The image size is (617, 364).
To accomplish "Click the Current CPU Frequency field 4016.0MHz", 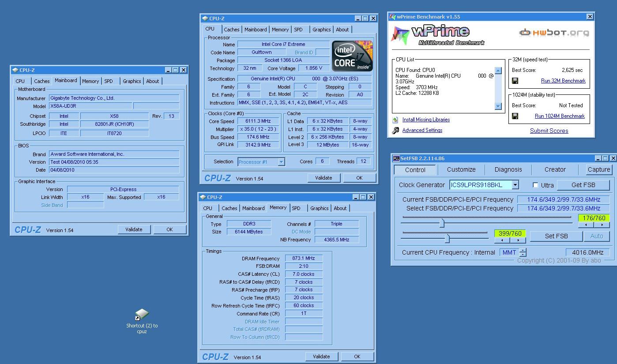I will coord(587,252).
